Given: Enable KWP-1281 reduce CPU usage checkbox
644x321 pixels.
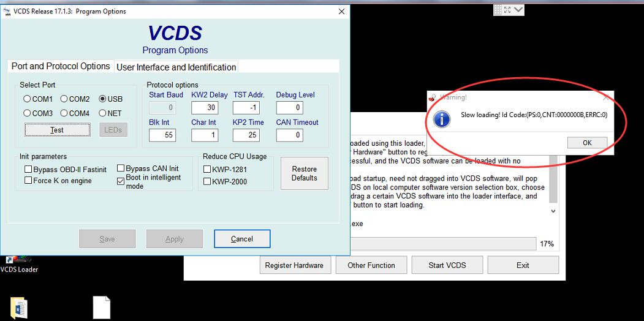Looking at the screenshot, I should [207, 169].
